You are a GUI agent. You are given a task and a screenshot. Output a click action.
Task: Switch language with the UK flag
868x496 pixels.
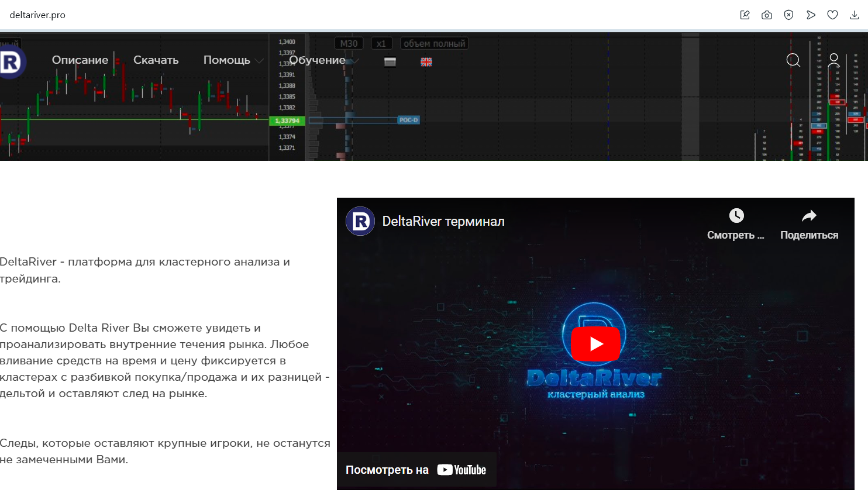pos(426,62)
